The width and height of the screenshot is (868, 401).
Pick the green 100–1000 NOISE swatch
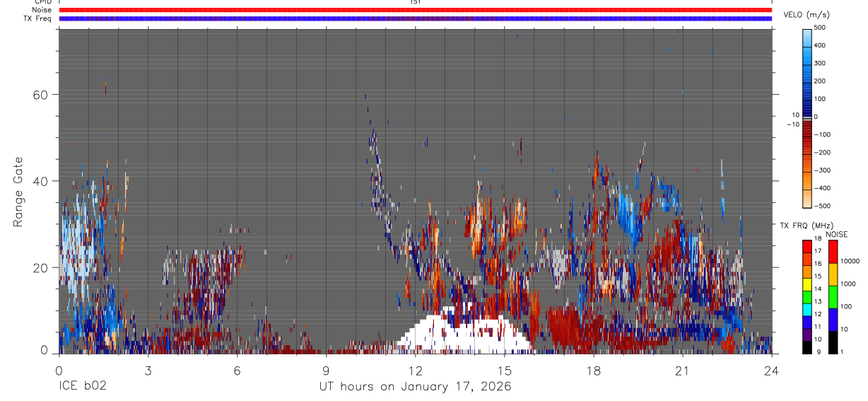pos(833,297)
